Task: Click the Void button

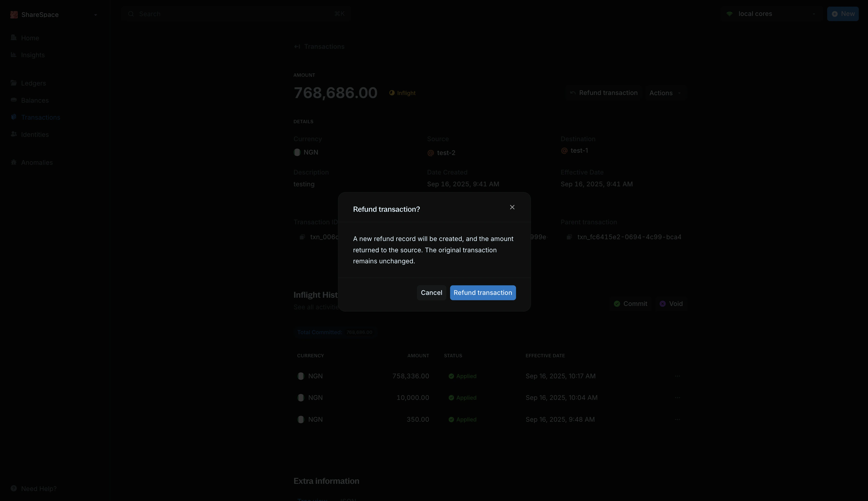Action: (x=671, y=304)
